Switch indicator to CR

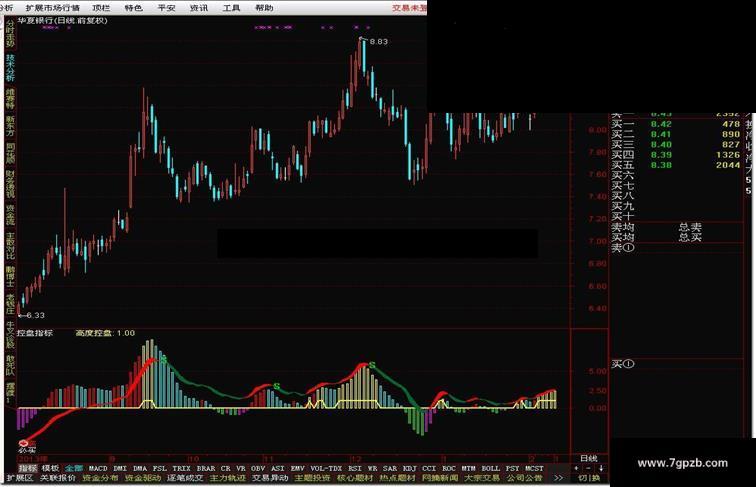click(x=226, y=468)
